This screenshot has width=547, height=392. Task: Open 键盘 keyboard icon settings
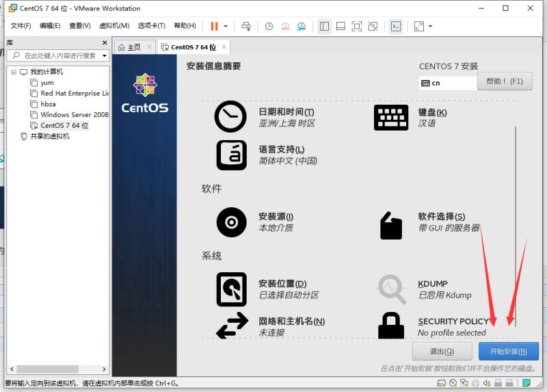pos(391,118)
